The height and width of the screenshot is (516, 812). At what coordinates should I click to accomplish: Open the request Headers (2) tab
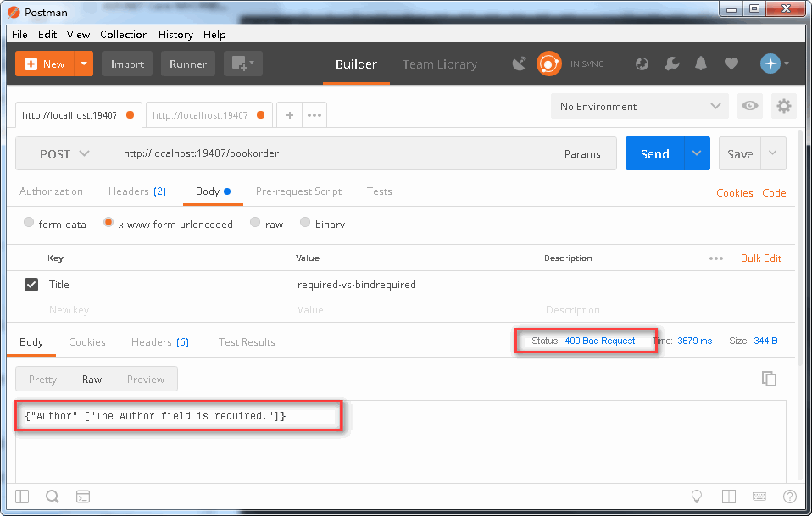pyautogui.click(x=137, y=191)
